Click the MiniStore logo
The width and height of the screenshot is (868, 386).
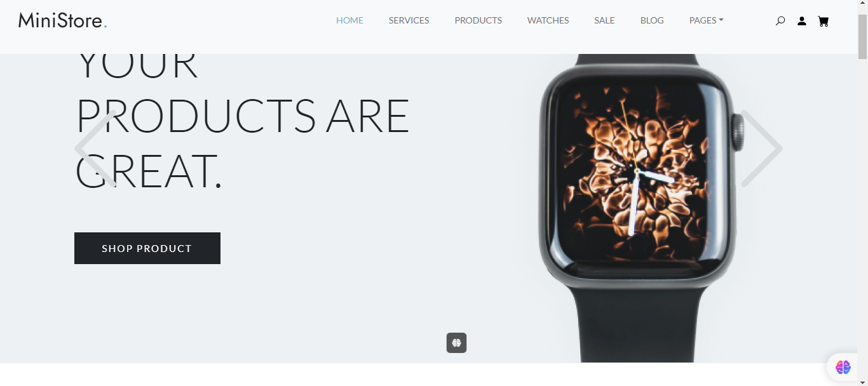click(x=63, y=20)
